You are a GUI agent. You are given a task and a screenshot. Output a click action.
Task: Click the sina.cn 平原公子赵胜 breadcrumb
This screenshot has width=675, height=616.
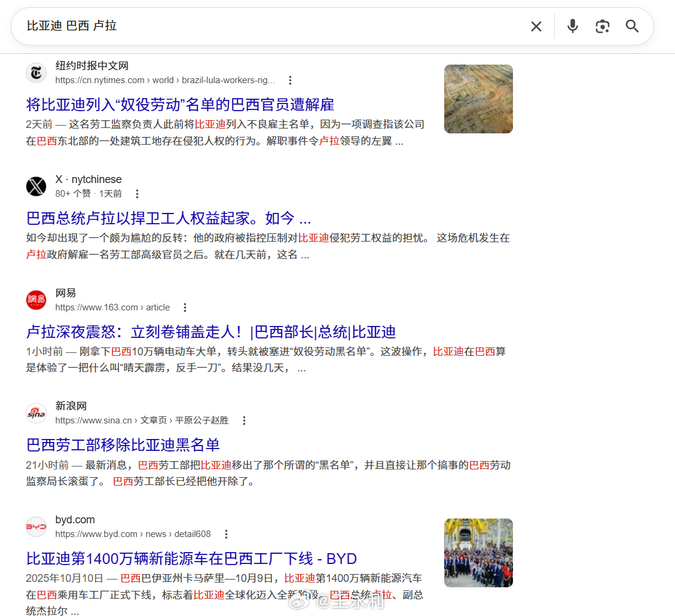pos(142,420)
